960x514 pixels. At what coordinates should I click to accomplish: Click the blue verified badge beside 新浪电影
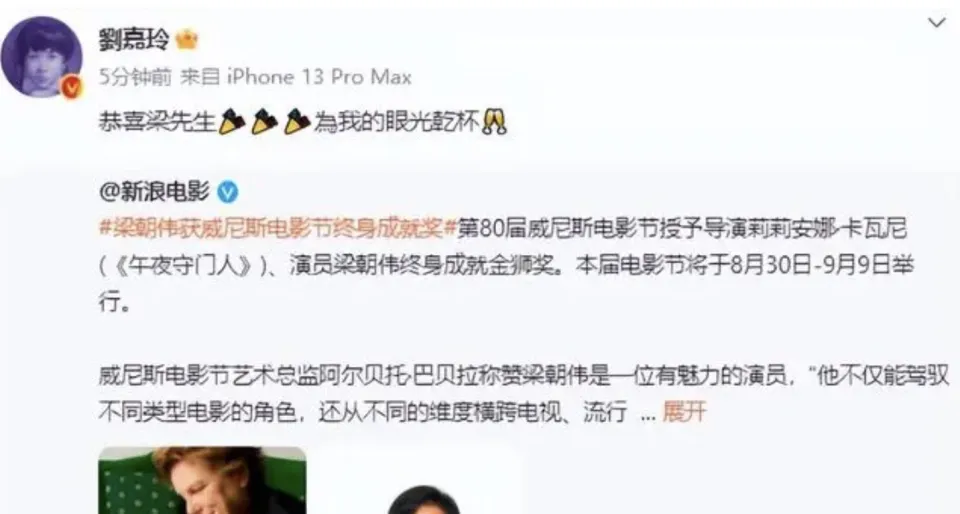[228, 192]
